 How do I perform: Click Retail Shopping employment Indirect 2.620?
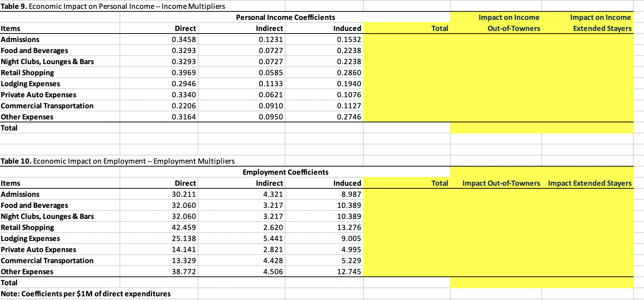[x=273, y=227]
